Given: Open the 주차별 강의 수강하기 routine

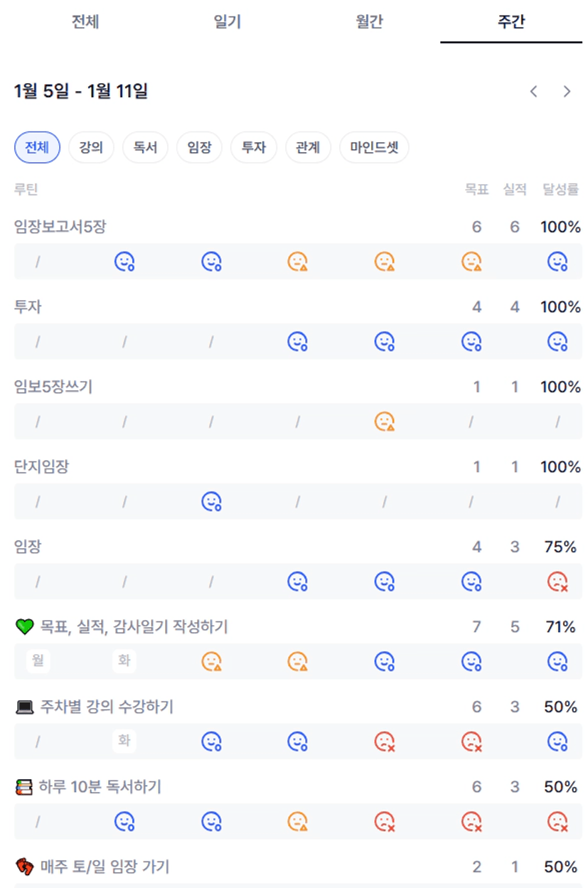Looking at the screenshot, I should click(x=107, y=707).
